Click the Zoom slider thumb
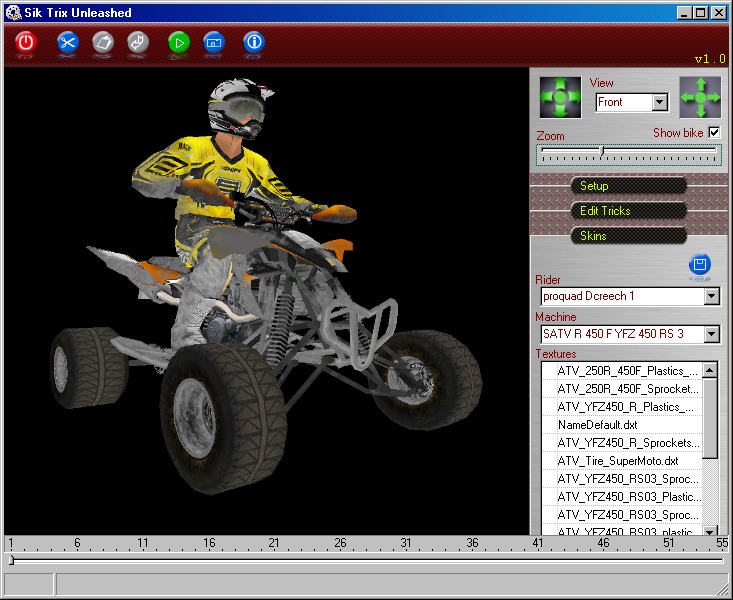The image size is (733, 600). tap(602, 150)
